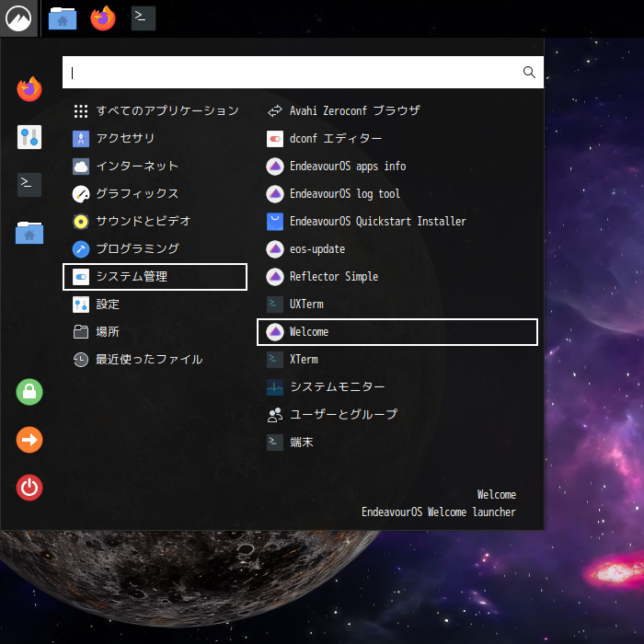
Task: Open EndeavourOS log tool
Action: pyautogui.click(x=397, y=194)
